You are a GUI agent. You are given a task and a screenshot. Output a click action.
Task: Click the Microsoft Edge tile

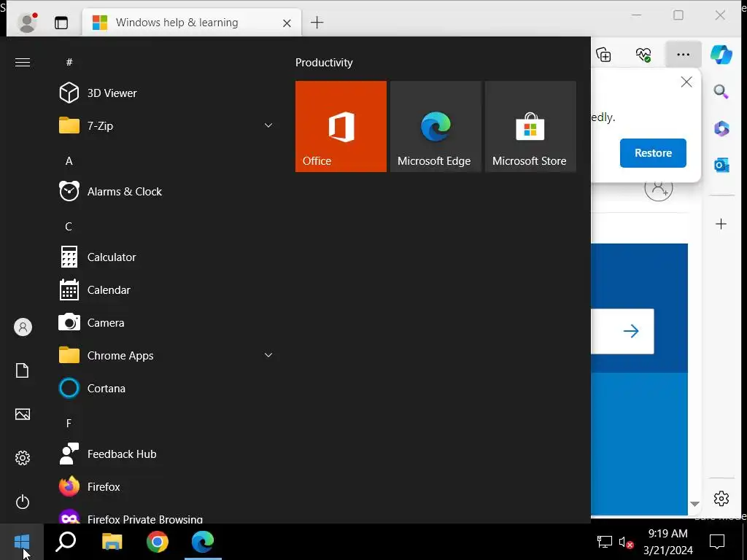[x=436, y=126]
